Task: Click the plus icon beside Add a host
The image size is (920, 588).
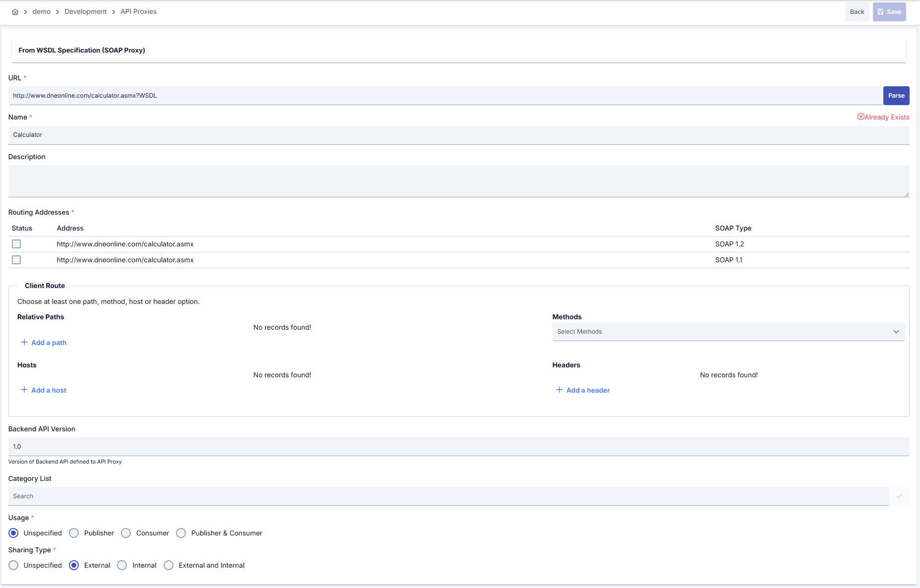Action: tap(24, 390)
